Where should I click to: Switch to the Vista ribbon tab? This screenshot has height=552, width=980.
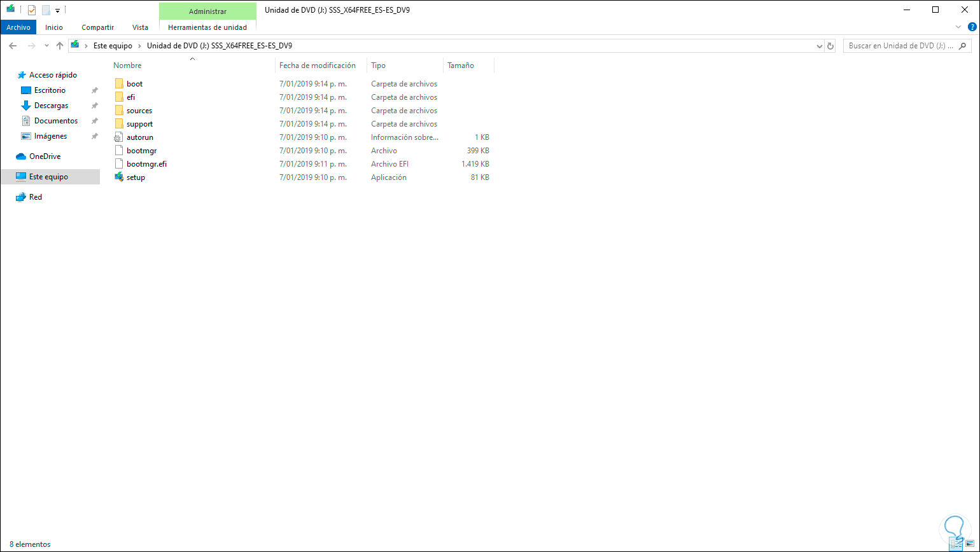(140, 27)
